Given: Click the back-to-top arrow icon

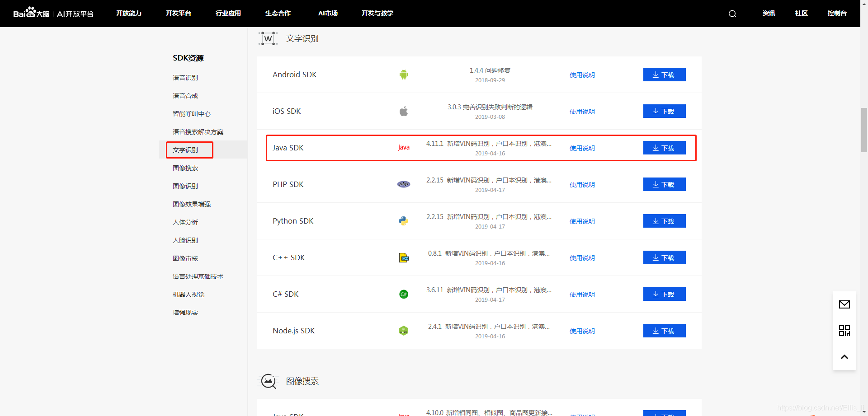Looking at the screenshot, I should tap(844, 357).
